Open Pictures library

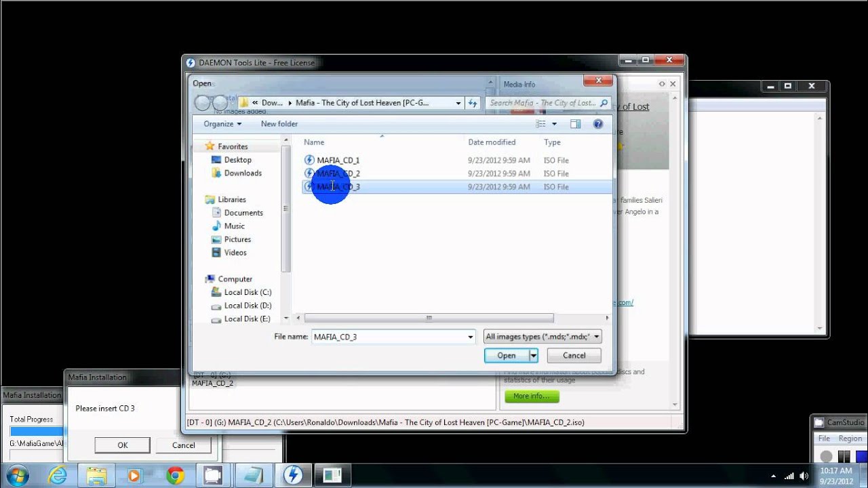(237, 239)
